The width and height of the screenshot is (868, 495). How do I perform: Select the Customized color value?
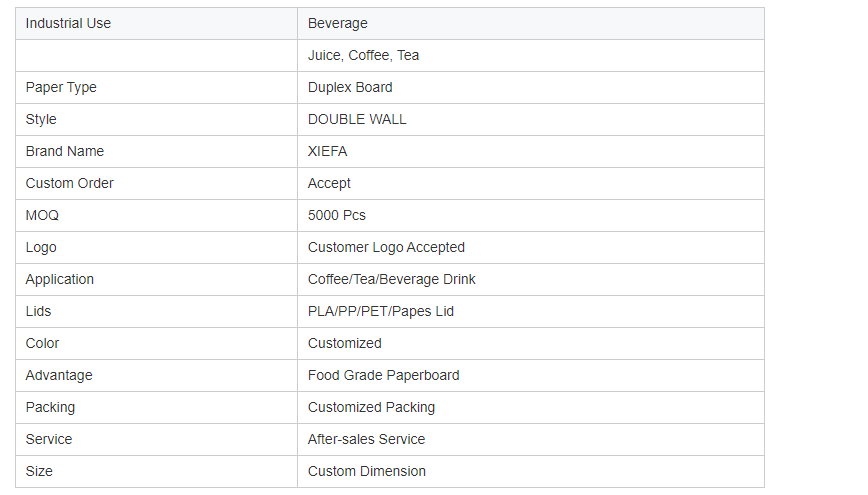(344, 343)
